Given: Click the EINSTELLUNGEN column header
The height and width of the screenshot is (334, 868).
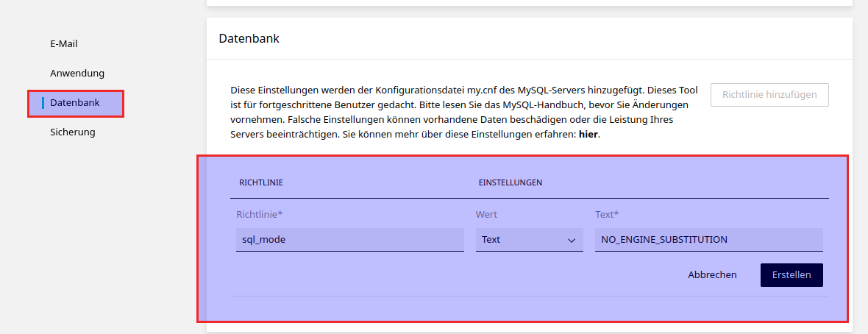Looking at the screenshot, I should [510, 182].
